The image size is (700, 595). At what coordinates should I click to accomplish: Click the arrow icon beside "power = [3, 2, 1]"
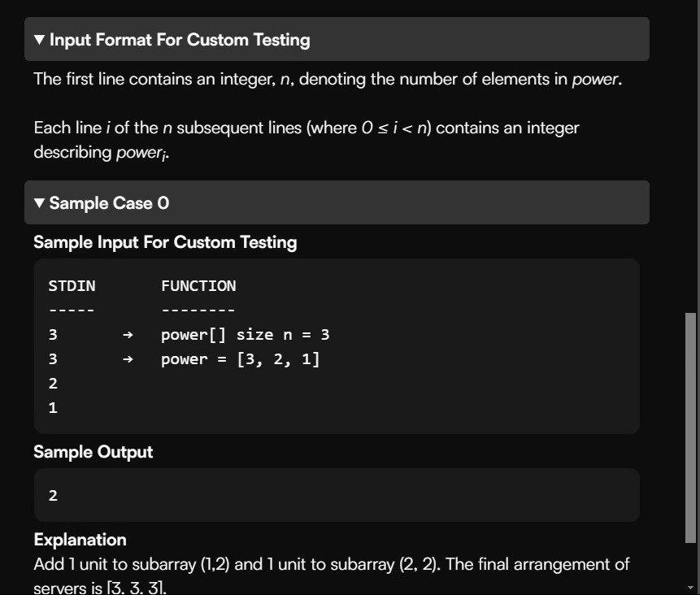[127, 359]
